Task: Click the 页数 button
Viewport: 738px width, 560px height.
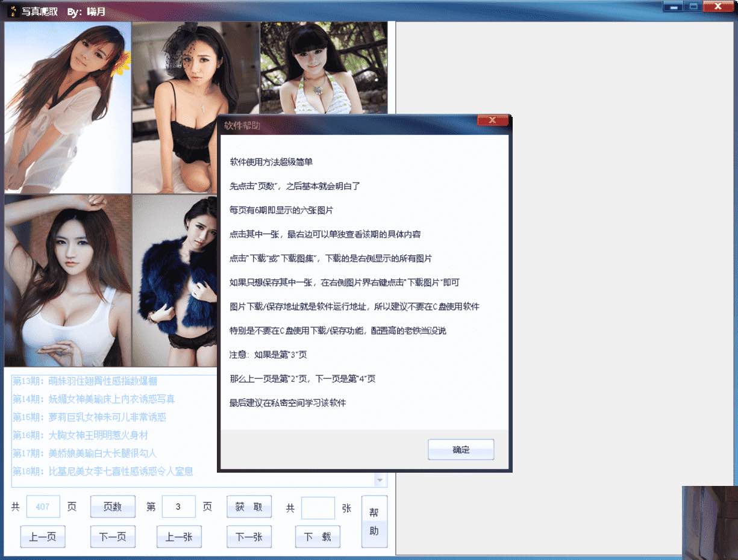Action: point(113,507)
